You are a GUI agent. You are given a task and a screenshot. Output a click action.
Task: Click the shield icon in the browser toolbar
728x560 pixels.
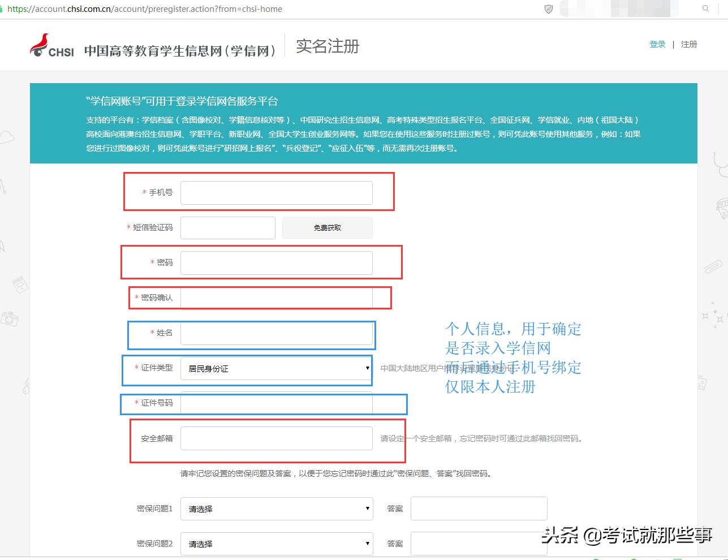(548, 8)
